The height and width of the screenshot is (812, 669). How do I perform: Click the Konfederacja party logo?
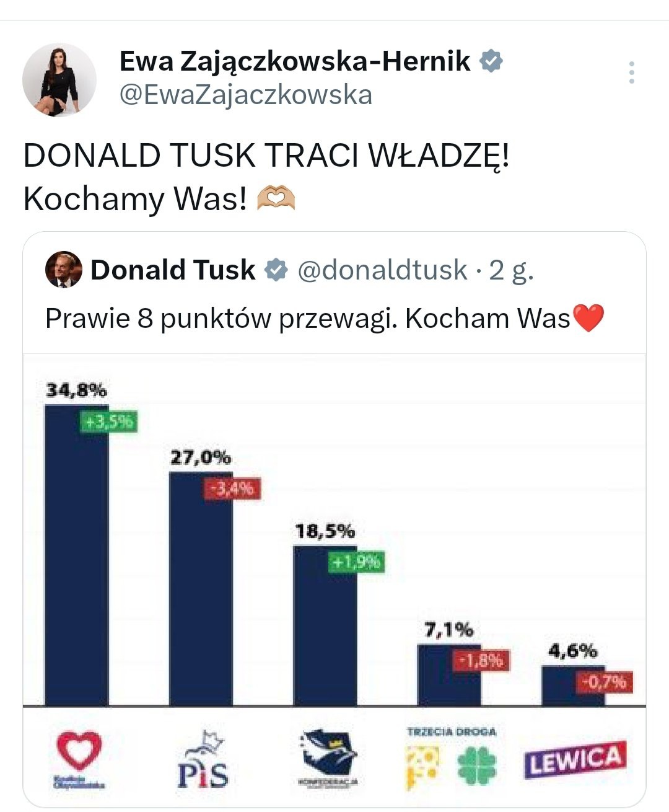[328, 757]
